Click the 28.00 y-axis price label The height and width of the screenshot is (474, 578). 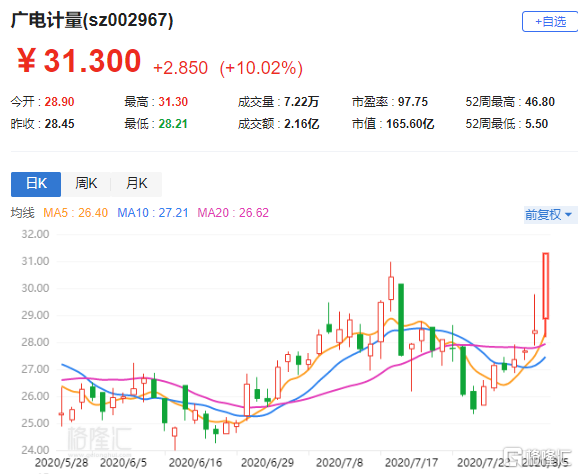point(35,342)
